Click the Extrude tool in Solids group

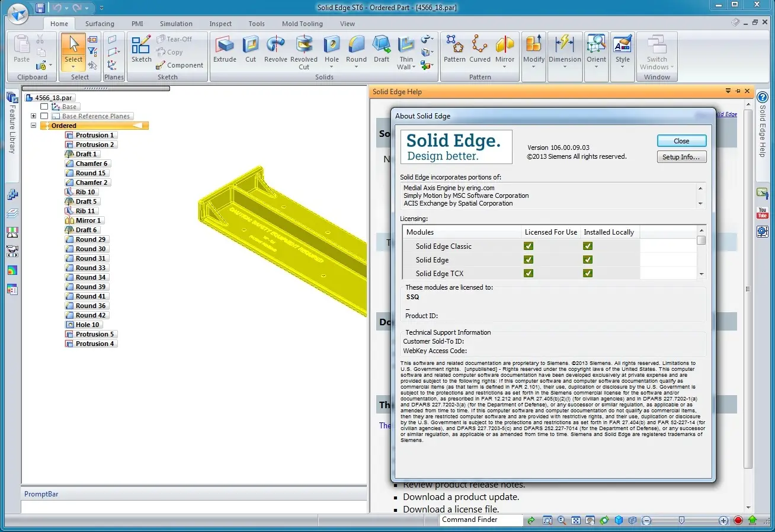click(225, 49)
